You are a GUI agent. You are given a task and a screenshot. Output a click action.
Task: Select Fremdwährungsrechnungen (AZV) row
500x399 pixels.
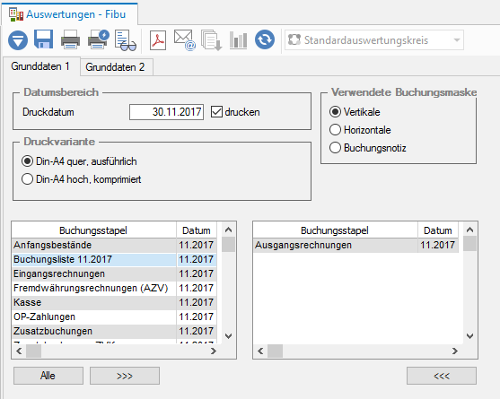click(114, 288)
